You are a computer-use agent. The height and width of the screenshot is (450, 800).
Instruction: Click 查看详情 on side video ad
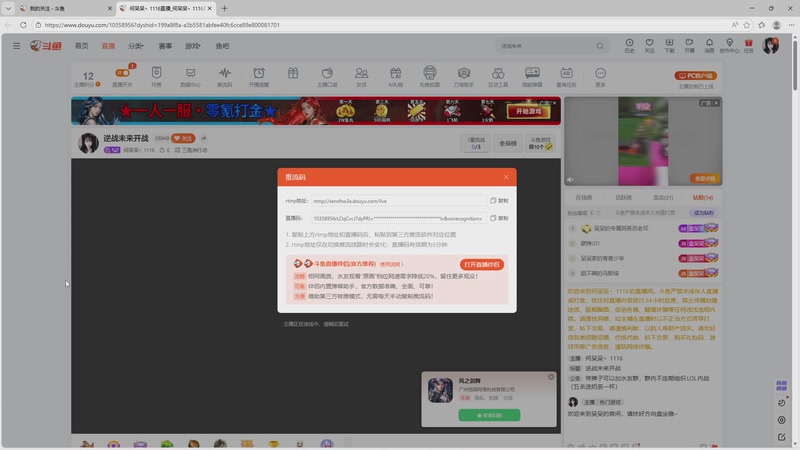coord(705,179)
